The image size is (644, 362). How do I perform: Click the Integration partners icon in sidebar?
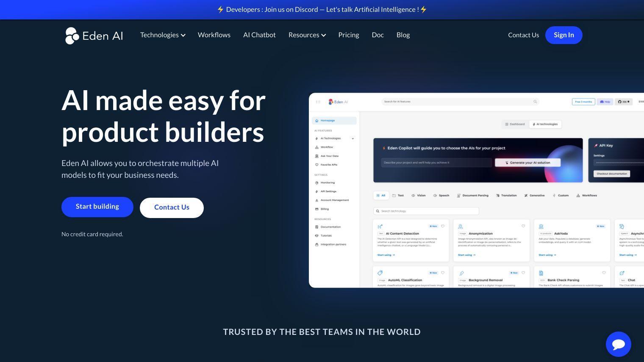[317, 245]
